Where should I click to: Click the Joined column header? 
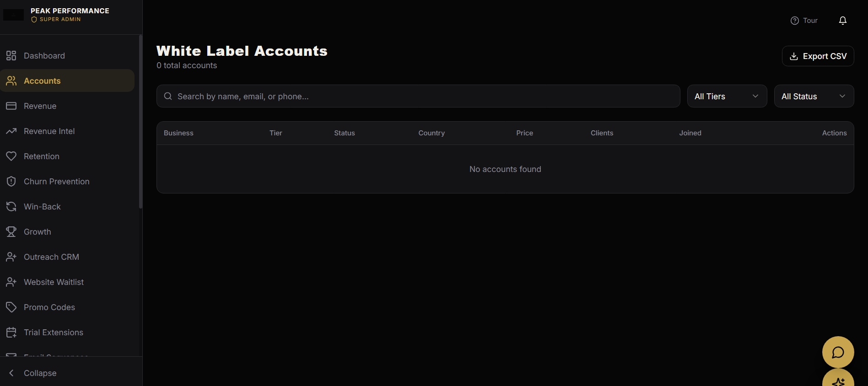pos(690,133)
